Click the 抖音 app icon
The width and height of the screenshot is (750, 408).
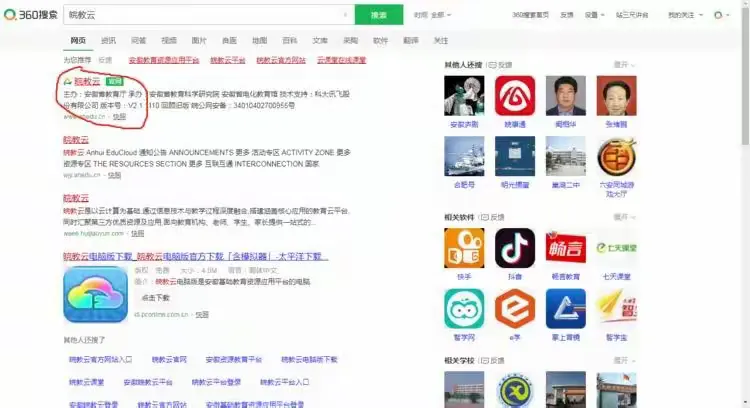pos(515,248)
